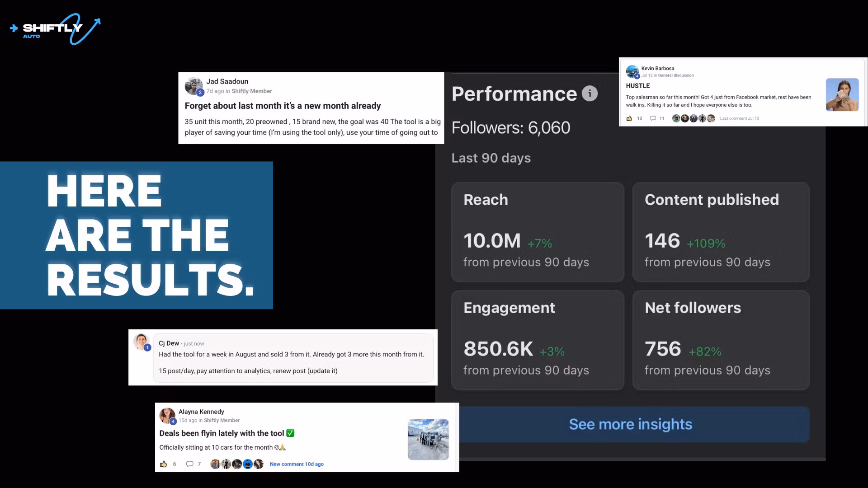This screenshot has height=488, width=868.
Task: Open Alayna Kennedy's post photo thumbnail
Action: click(x=428, y=439)
